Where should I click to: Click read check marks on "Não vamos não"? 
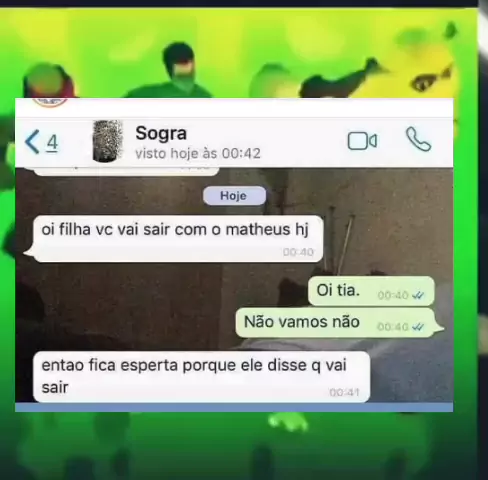point(418,327)
